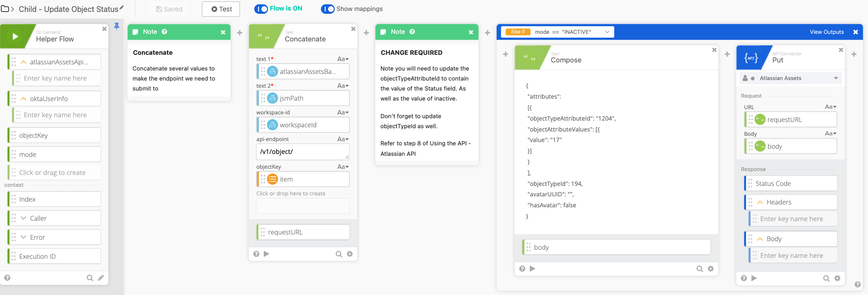Open the folder icon in the header
The height and width of the screenshot is (295, 868).
click(5, 9)
